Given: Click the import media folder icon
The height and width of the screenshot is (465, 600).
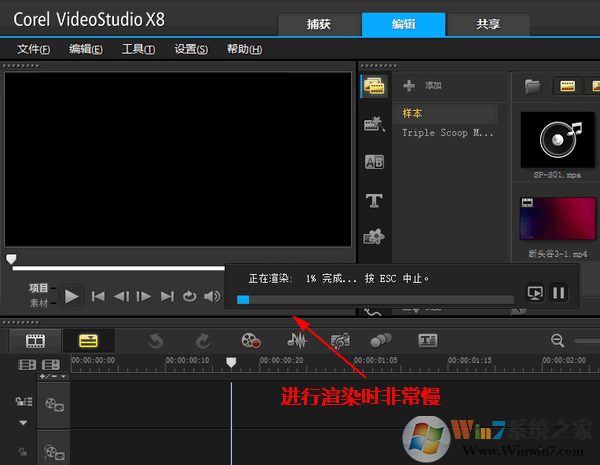Looking at the screenshot, I should pyautogui.click(x=533, y=86).
